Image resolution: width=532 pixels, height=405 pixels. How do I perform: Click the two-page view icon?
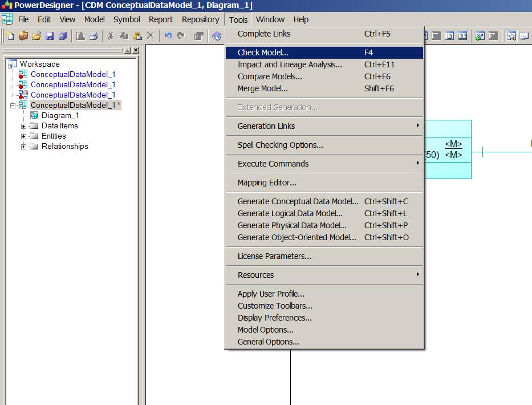click(x=462, y=35)
